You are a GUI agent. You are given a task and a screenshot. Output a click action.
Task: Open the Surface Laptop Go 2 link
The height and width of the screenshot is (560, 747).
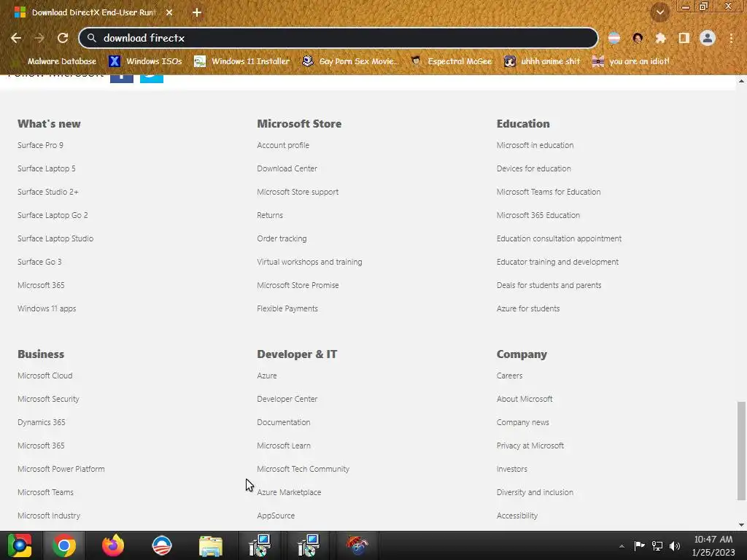[53, 215]
